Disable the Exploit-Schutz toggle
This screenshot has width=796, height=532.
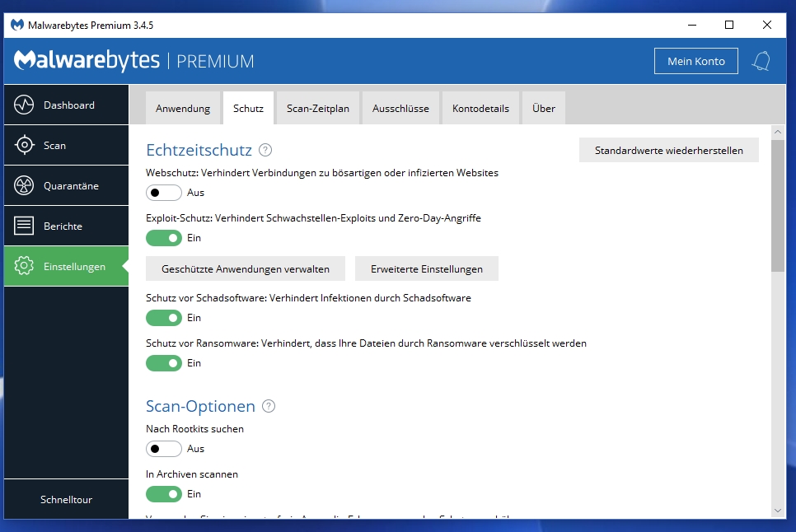tap(163, 238)
